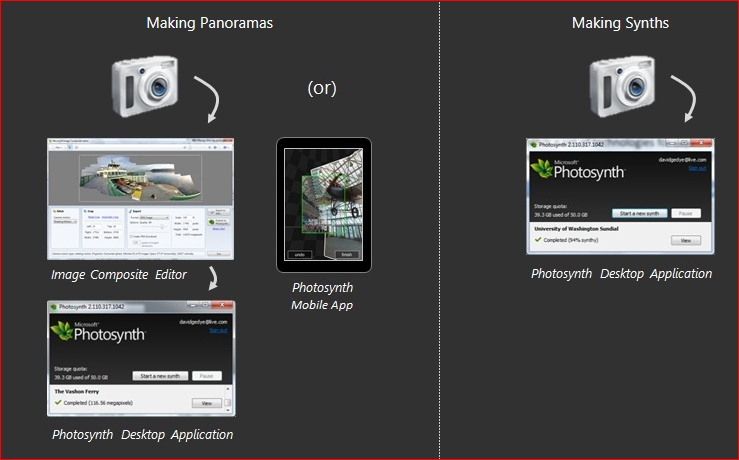739x460 pixels.
Task: Click Pause button in Vashon Ferry Photosynth window
Action: click(206, 376)
